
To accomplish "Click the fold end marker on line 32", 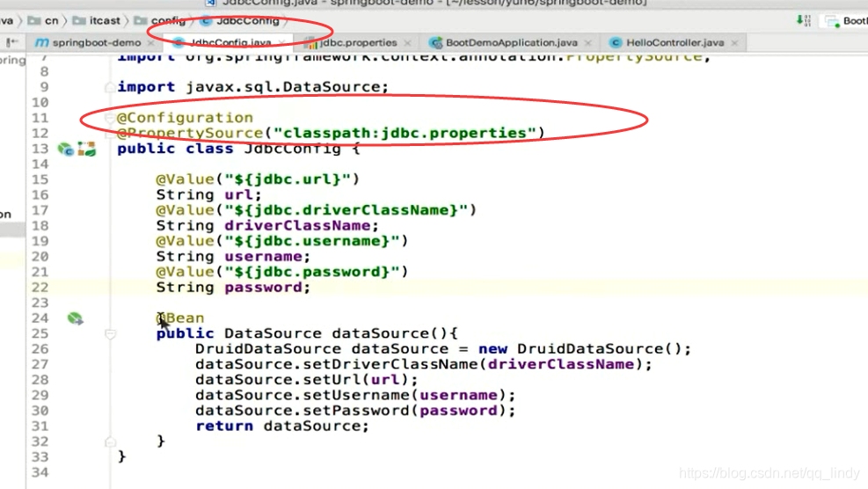I will 110,442.
